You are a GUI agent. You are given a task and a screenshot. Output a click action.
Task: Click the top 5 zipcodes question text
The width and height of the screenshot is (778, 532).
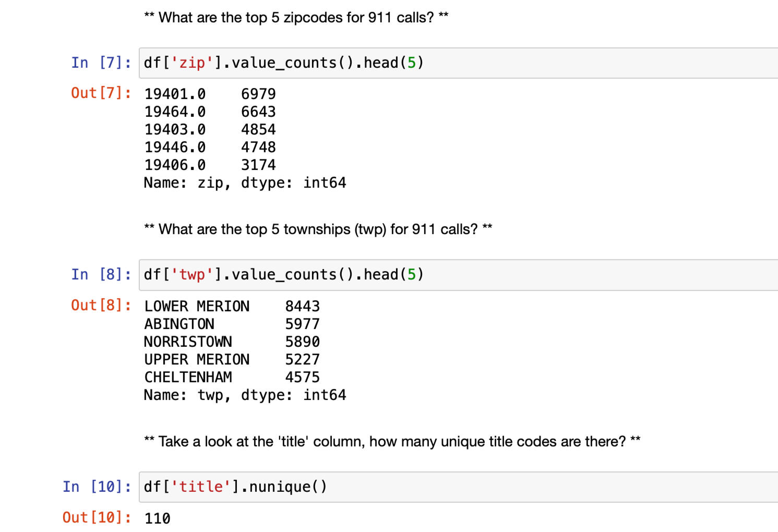coord(296,18)
